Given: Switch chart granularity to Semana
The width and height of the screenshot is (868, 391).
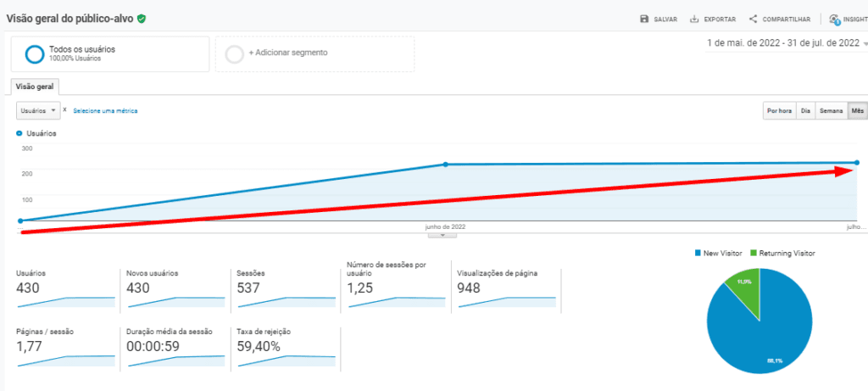Looking at the screenshot, I should (831, 111).
